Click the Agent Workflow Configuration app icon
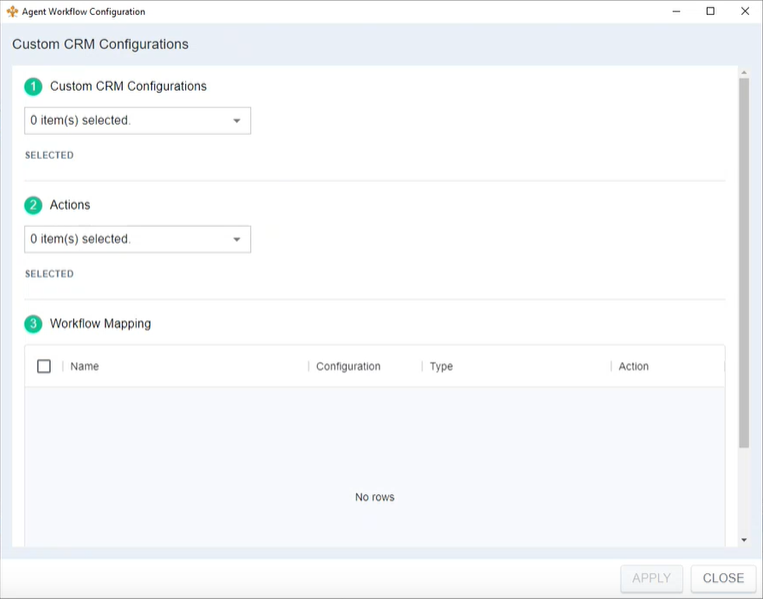Image resolution: width=763 pixels, height=599 pixels. (12, 12)
